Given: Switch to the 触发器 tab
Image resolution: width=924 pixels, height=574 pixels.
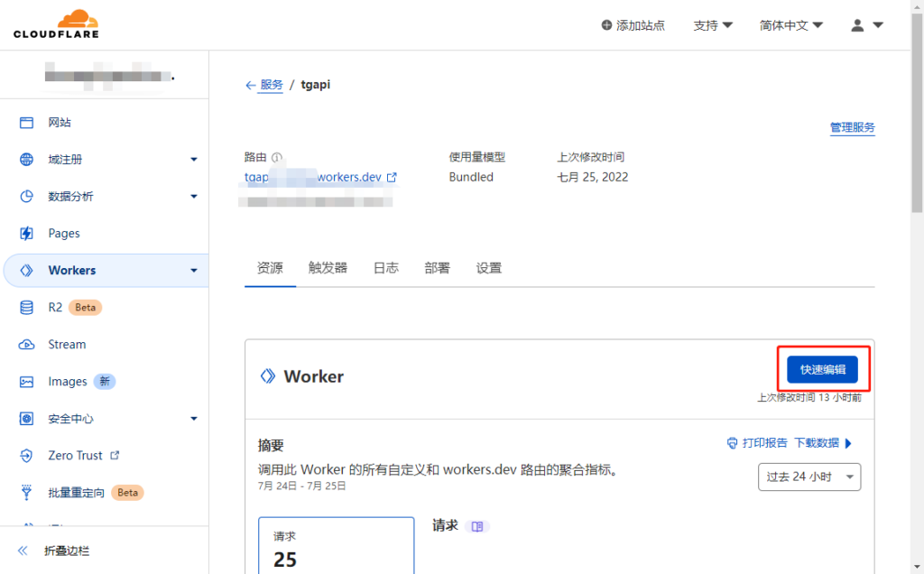Looking at the screenshot, I should tap(328, 268).
